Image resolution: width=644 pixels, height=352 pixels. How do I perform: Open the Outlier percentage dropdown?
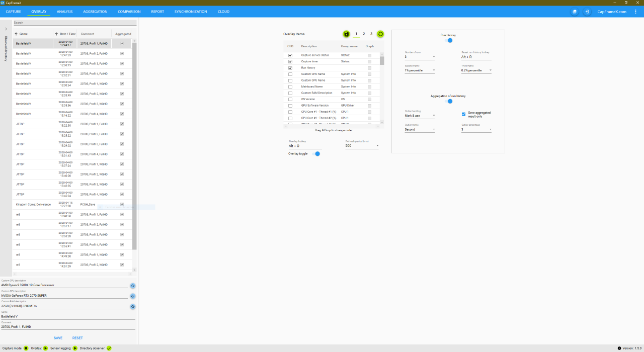coord(476,129)
